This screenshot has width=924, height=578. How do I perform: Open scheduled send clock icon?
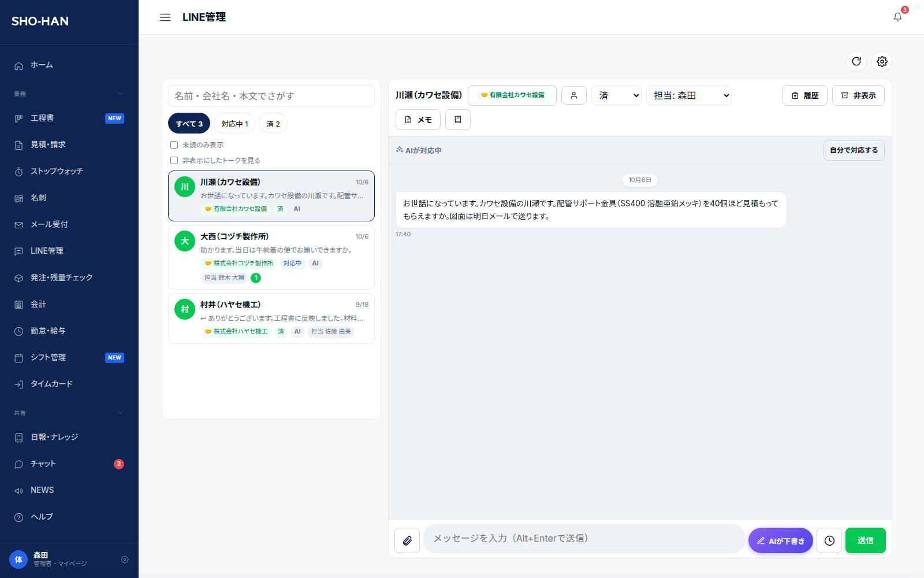pos(829,540)
